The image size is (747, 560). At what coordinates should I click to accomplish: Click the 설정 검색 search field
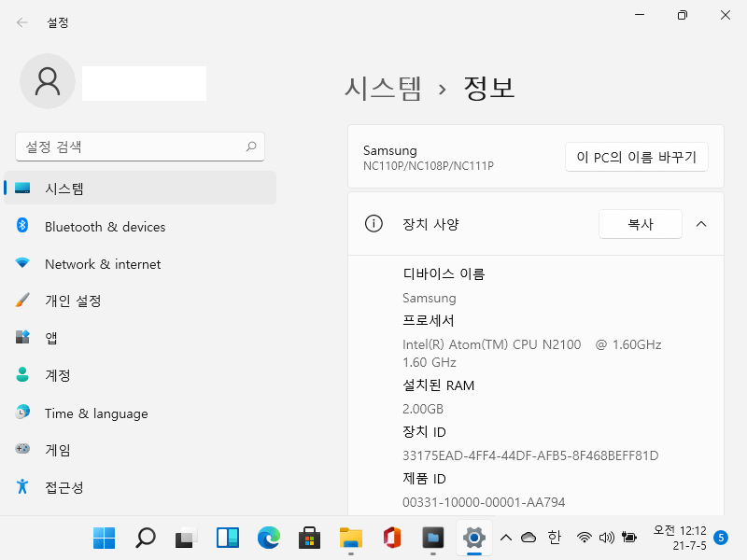coord(140,147)
